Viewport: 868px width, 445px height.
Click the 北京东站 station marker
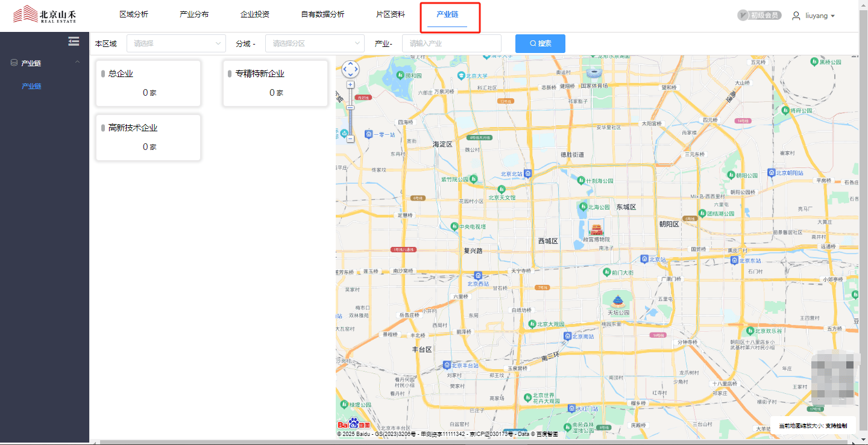[734, 260]
